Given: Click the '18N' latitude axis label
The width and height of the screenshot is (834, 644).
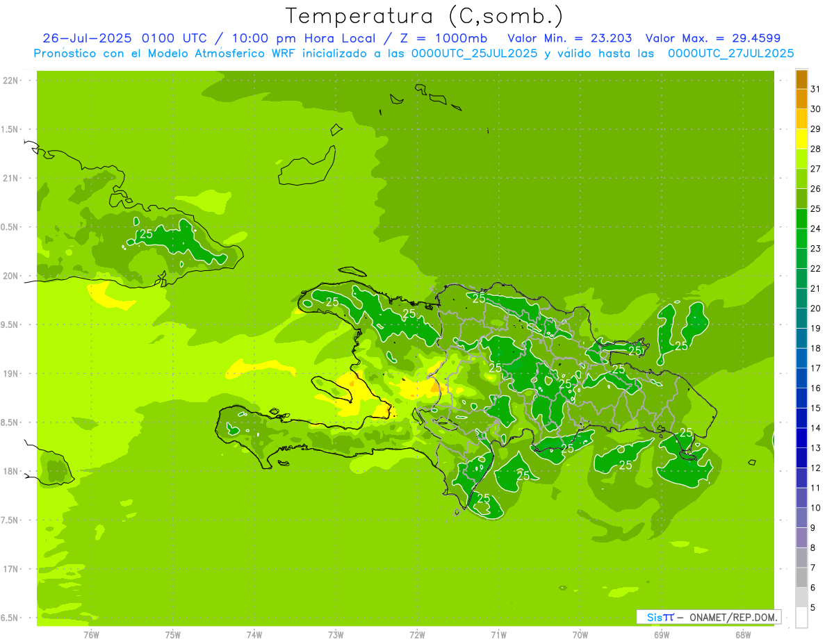Looking at the screenshot, I should tap(11, 472).
